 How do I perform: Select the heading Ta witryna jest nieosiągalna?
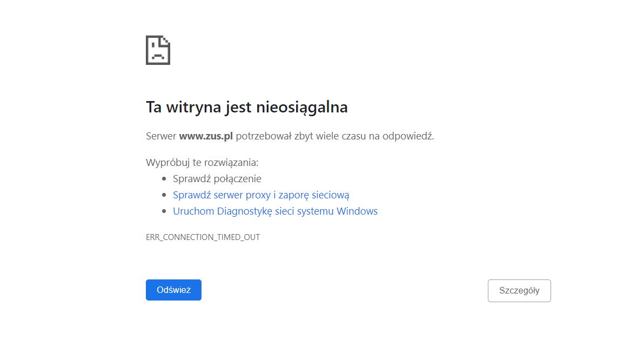pos(246,107)
